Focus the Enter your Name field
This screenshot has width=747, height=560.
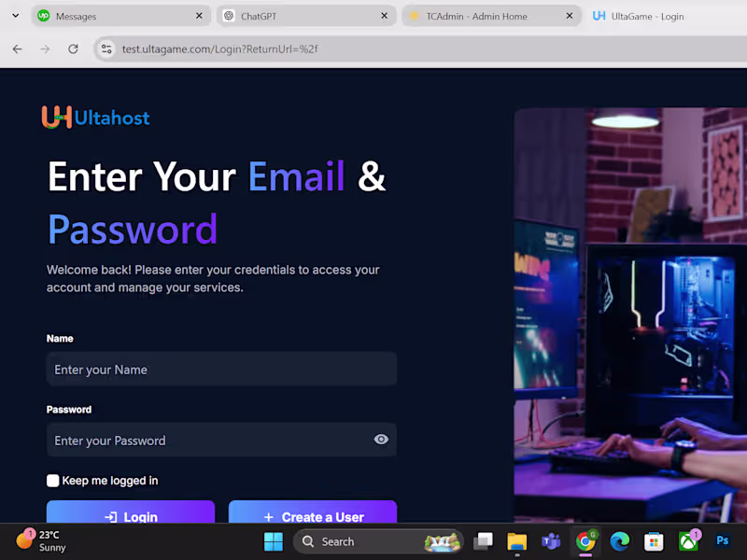[221, 369]
